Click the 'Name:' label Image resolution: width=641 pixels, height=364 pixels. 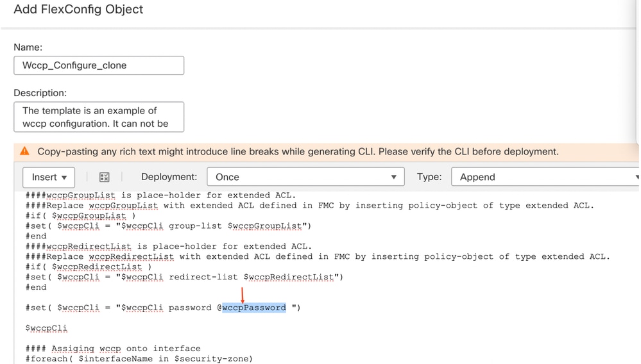click(28, 47)
